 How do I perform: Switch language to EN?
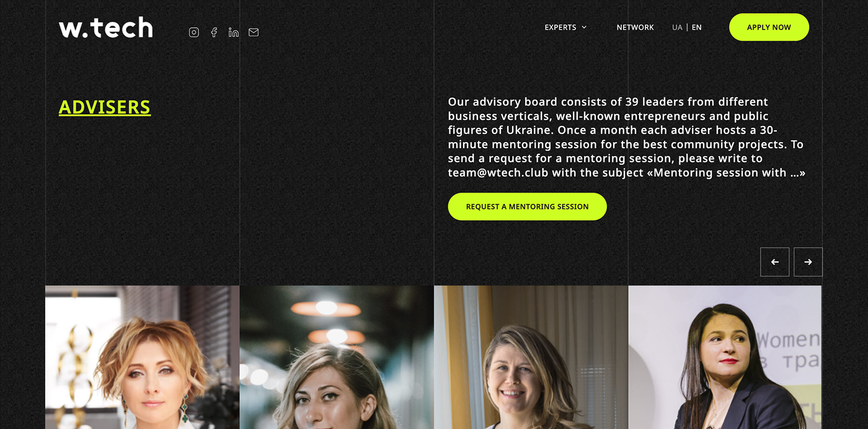(x=697, y=27)
